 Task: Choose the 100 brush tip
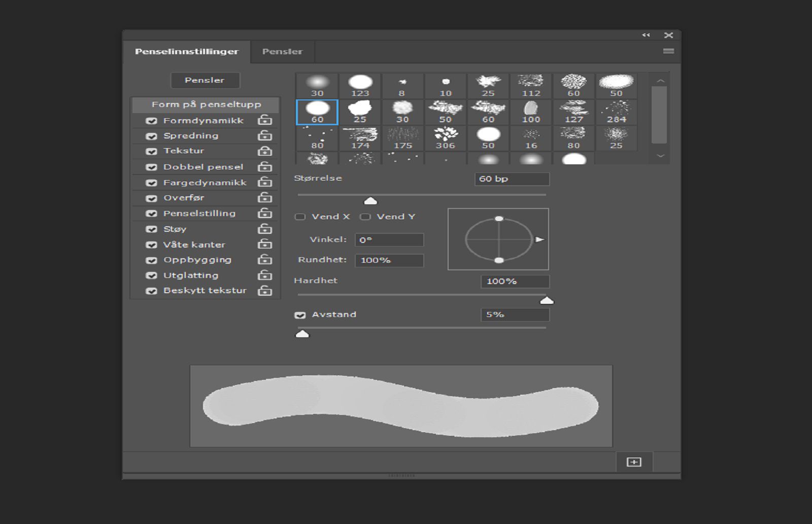[531, 112]
